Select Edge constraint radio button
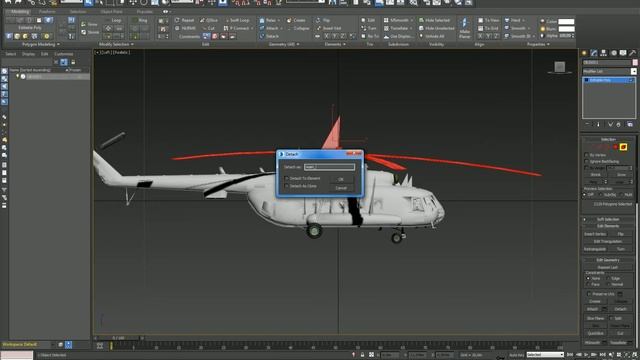The width and height of the screenshot is (640, 360). [608, 278]
